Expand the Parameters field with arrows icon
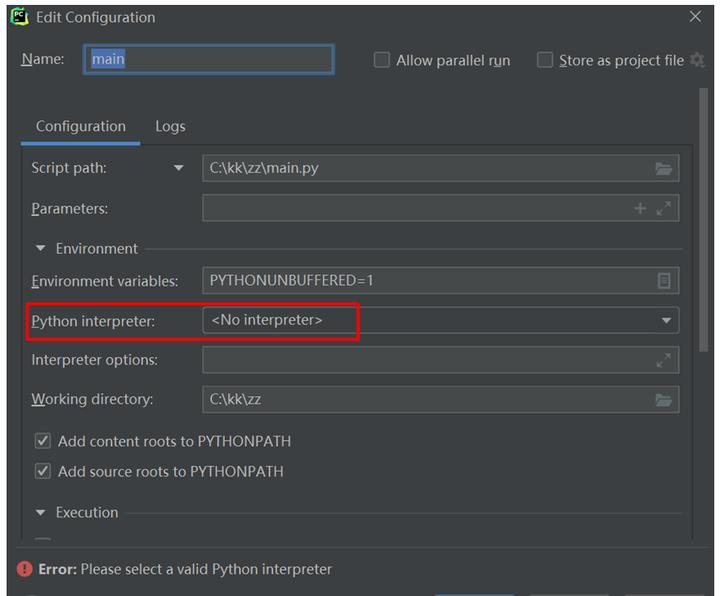720x596 pixels. tap(663, 209)
